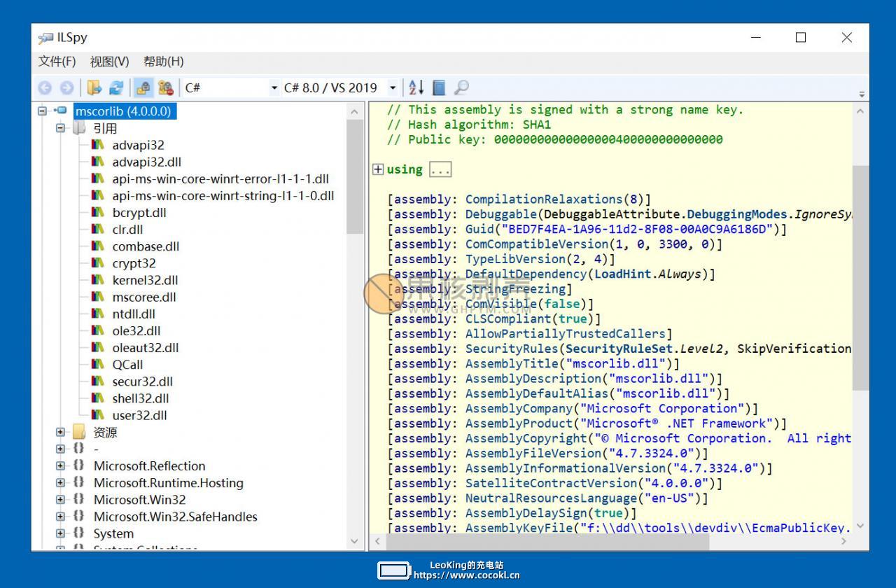Expand the Microsoft.Win32 namespace node

tap(60, 499)
